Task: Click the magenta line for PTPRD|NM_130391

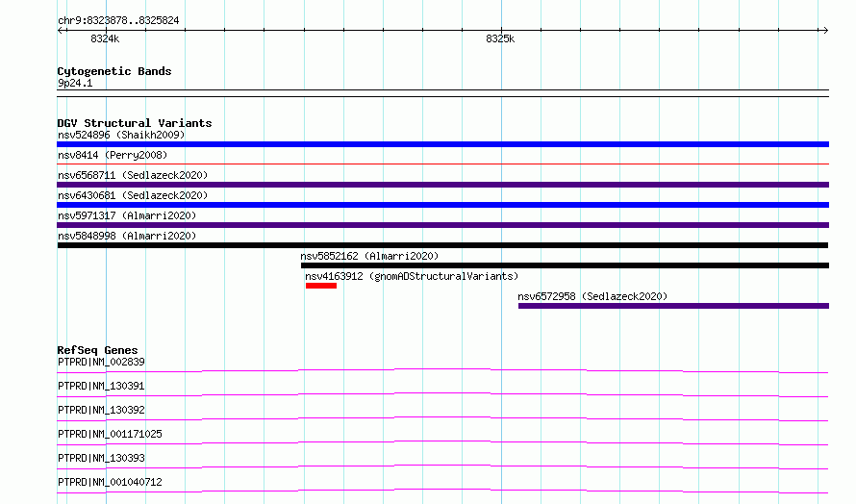Action: [442, 394]
